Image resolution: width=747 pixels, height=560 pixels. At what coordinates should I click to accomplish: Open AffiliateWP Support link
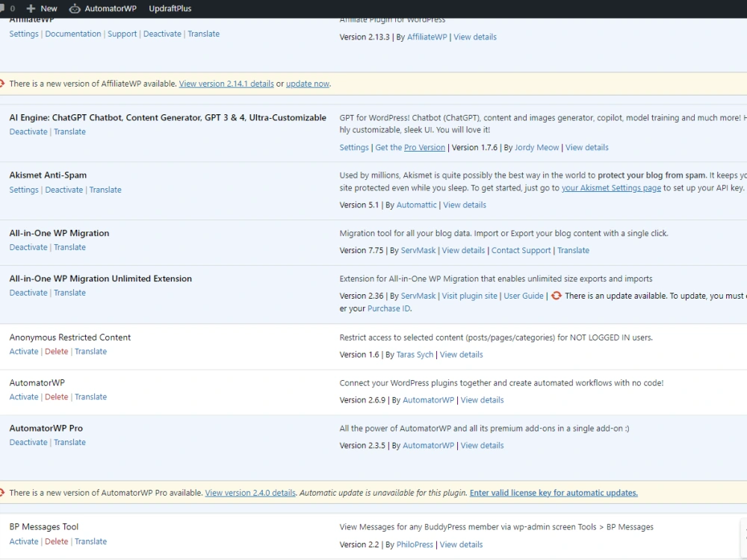pyautogui.click(x=122, y=34)
